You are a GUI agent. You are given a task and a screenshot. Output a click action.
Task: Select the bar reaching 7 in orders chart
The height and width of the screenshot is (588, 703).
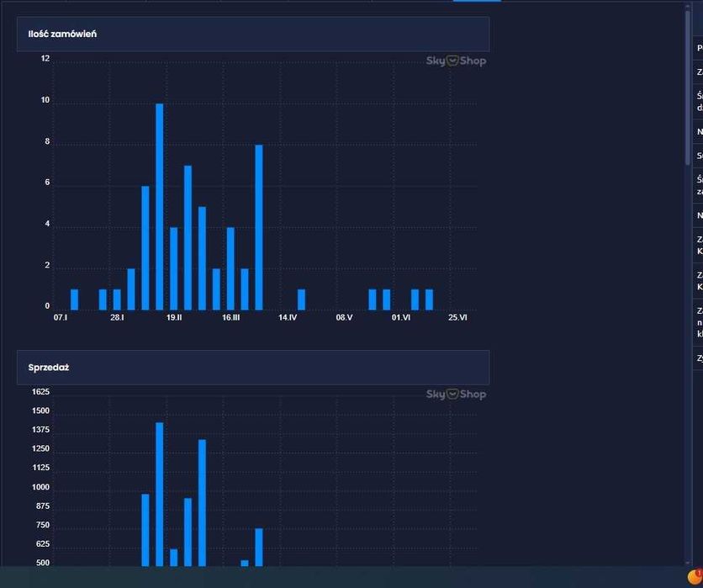click(188, 238)
